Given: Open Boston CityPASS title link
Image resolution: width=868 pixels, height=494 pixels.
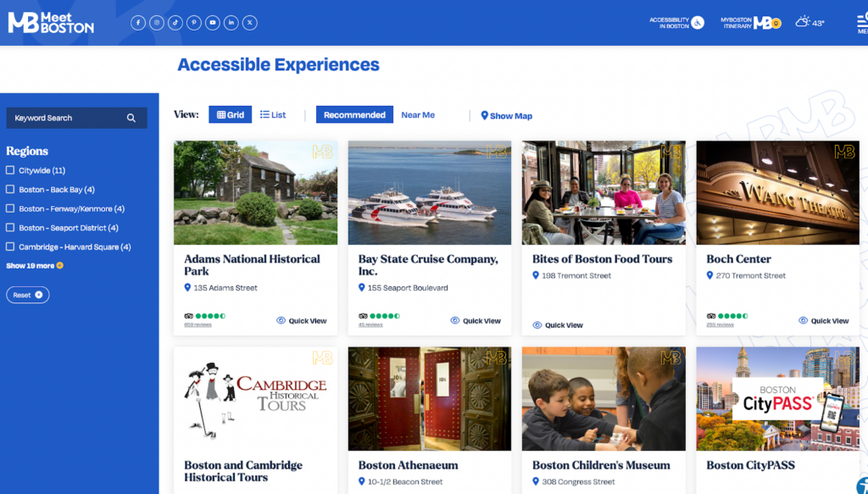Looking at the screenshot, I should tap(750, 465).
